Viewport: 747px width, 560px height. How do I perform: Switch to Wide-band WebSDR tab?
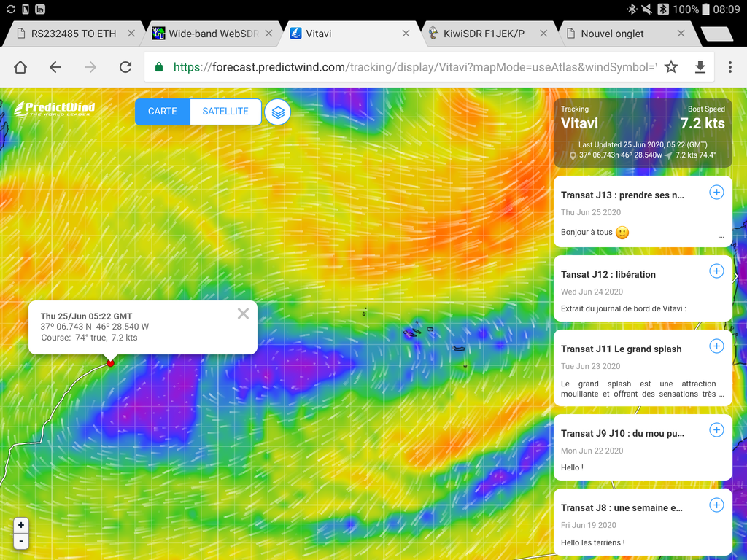[213, 34]
